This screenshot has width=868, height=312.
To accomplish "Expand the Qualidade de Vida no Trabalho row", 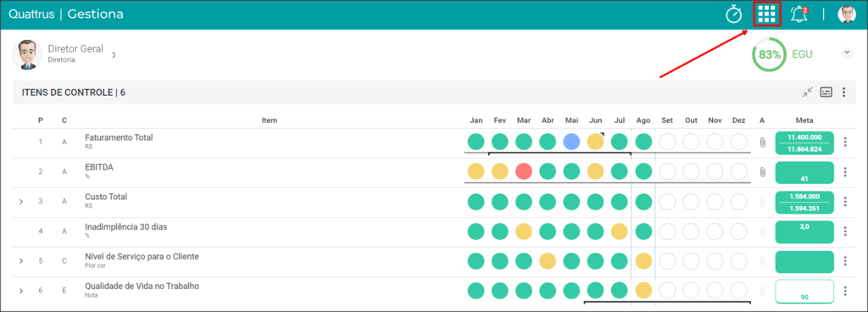I will pos(21,291).
